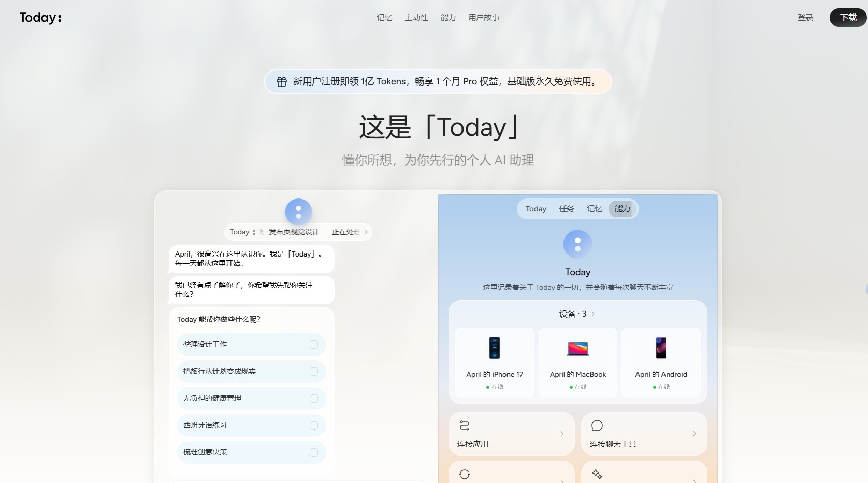Open 主动性 in the top navigation

416,18
